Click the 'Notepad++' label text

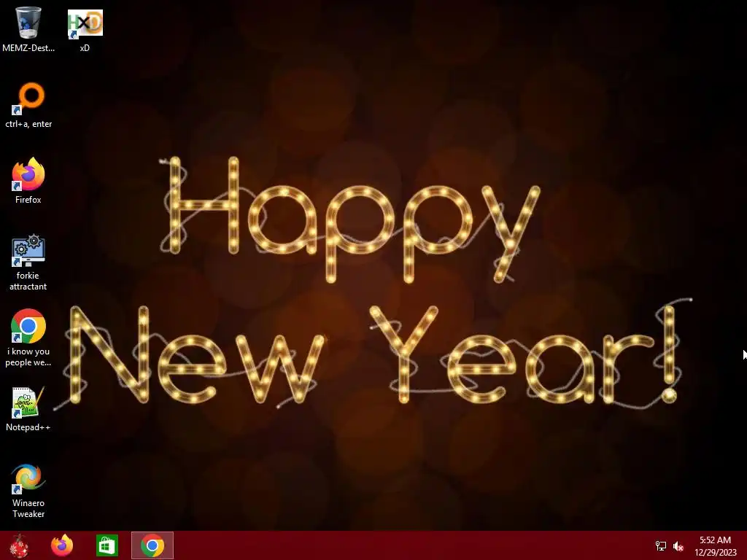tap(28, 427)
